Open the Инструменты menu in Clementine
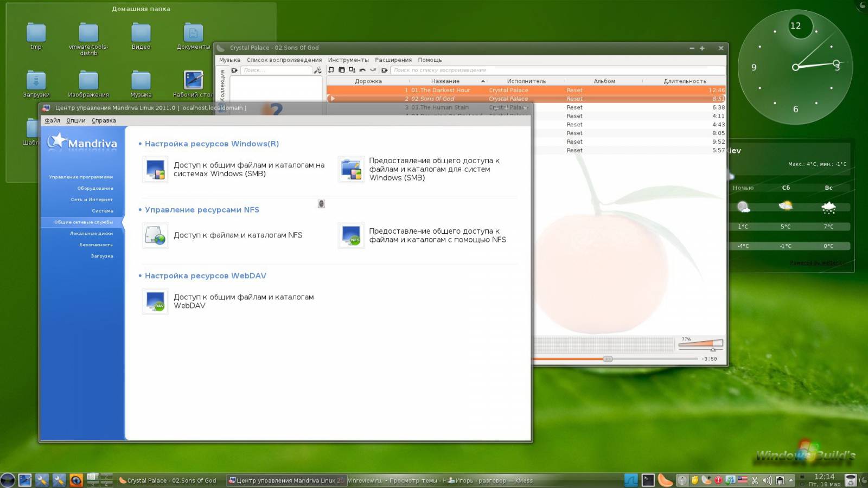This screenshot has height=488, width=868. [x=348, y=60]
